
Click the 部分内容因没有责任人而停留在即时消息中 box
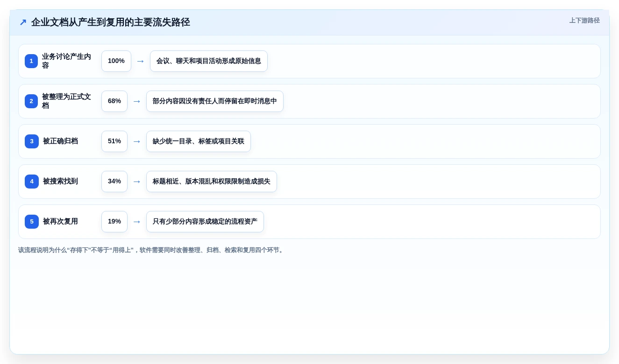click(x=215, y=101)
